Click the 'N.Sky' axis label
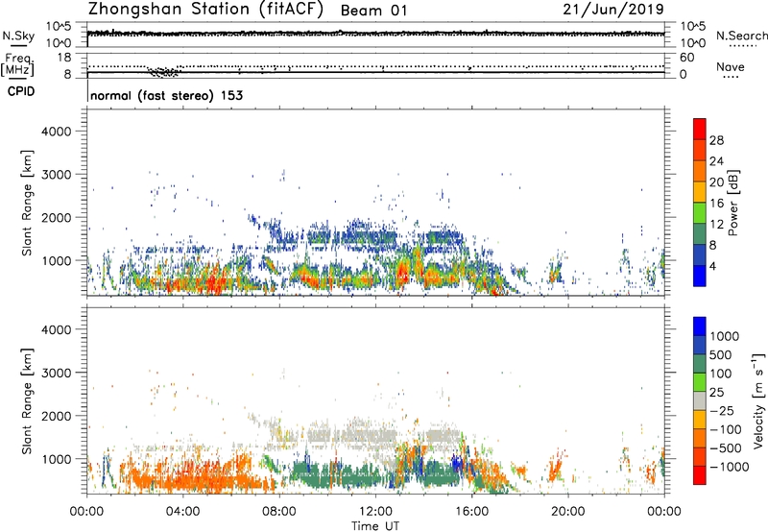Image resolution: width=768 pixels, height=532 pixels. click(x=18, y=36)
